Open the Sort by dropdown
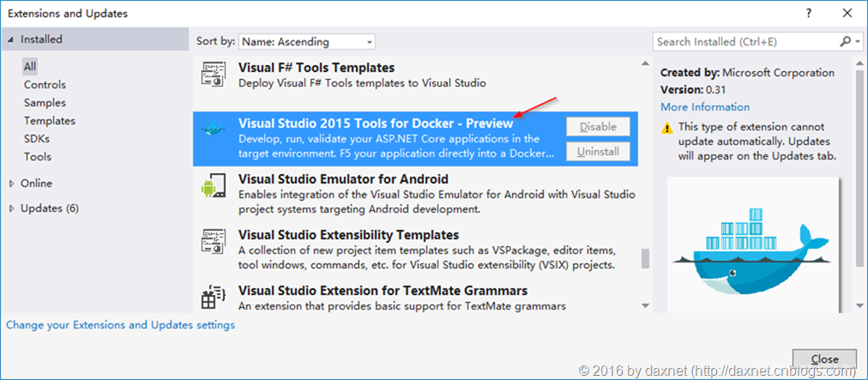868x380 pixels. pyautogui.click(x=307, y=41)
